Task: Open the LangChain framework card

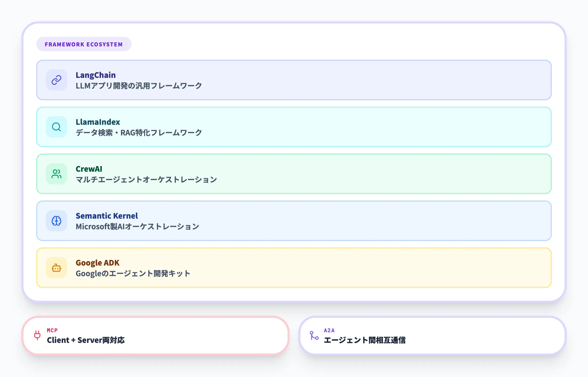Action: coord(293,80)
